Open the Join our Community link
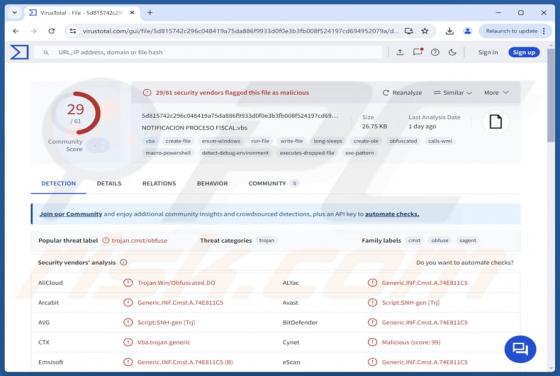This screenshot has height=376, width=560. point(71,214)
